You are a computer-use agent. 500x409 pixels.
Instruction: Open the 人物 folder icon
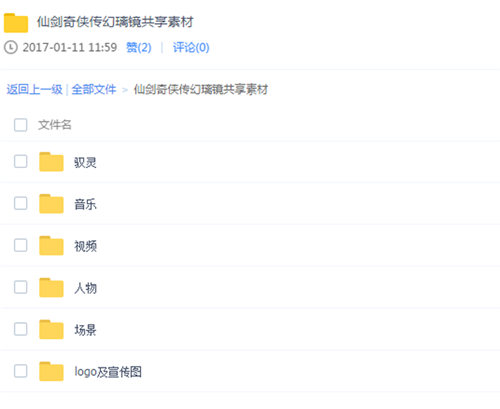[51, 287]
